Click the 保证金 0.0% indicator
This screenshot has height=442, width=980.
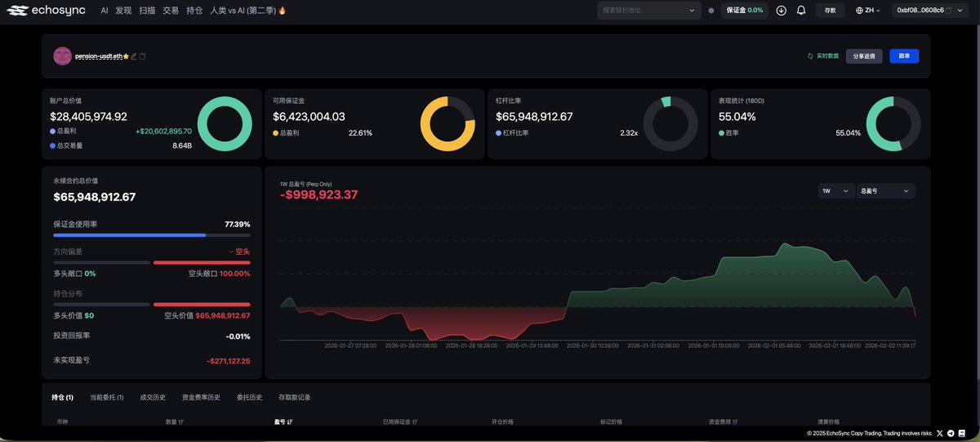(744, 11)
